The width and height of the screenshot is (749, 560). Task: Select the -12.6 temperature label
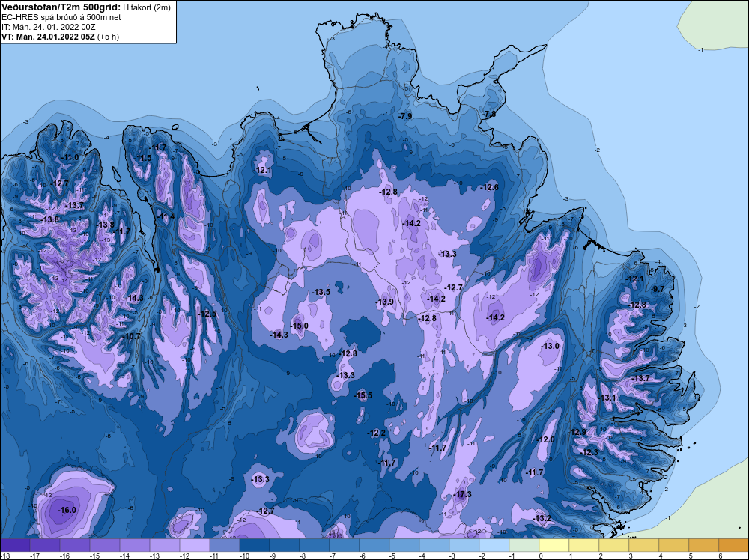(x=490, y=187)
